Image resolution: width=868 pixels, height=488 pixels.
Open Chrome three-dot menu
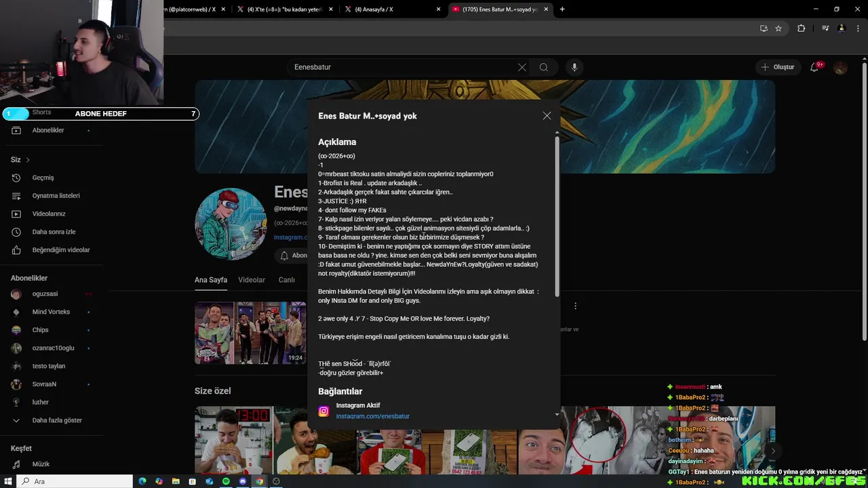click(x=856, y=28)
